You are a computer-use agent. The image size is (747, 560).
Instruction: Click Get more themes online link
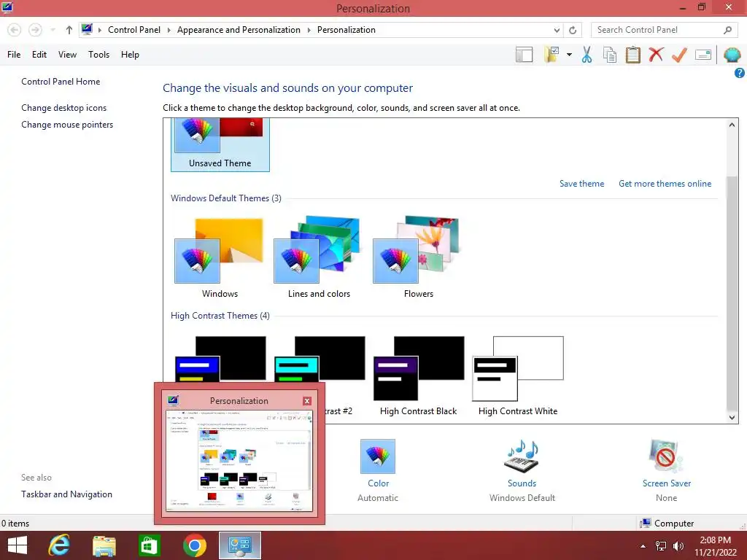pos(665,184)
